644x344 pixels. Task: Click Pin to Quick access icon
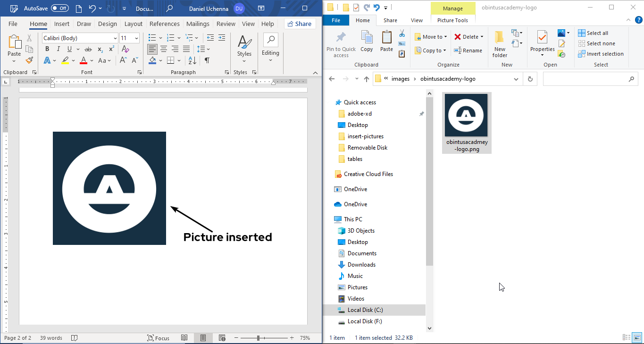[x=341, y=44]
